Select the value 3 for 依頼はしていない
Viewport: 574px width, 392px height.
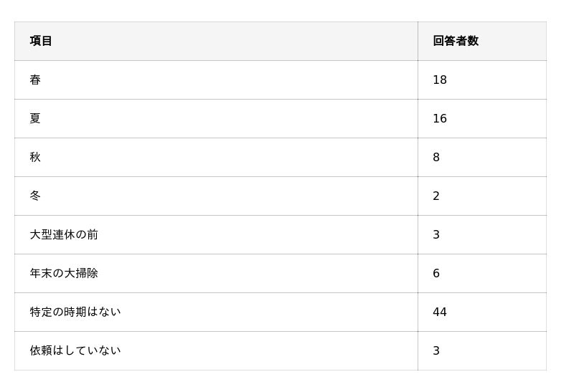click(x=436, y=350)
